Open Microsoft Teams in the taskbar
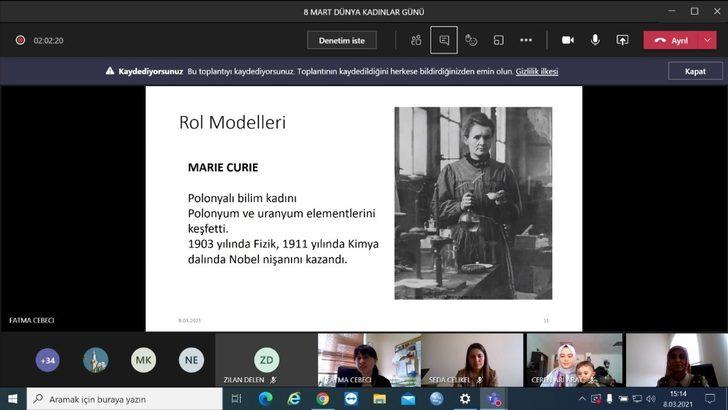Image resolution: width=728 pixels, height=410 pixels. click(x=494, y=398)
